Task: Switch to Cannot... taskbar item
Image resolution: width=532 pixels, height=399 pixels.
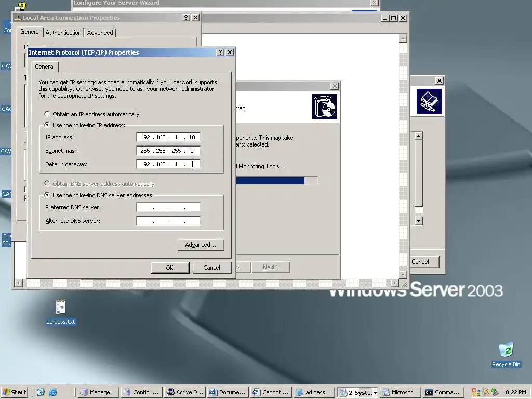Action: (x=271, y=392)
